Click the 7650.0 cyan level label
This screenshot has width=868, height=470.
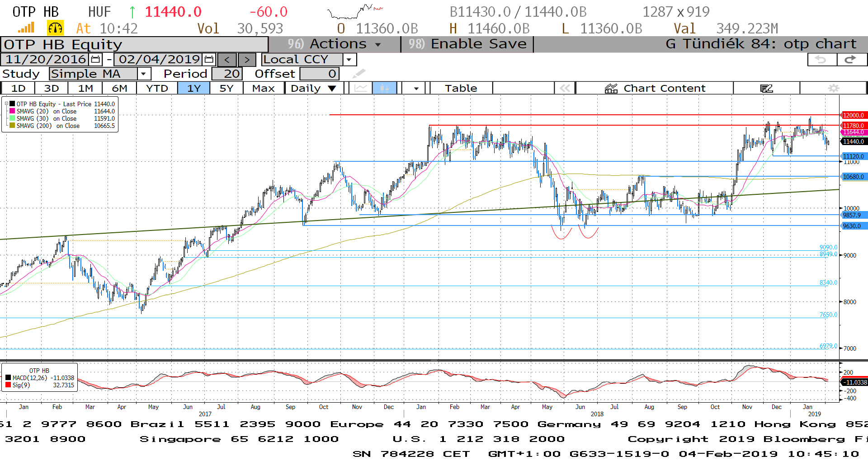(x=828, y=315)
